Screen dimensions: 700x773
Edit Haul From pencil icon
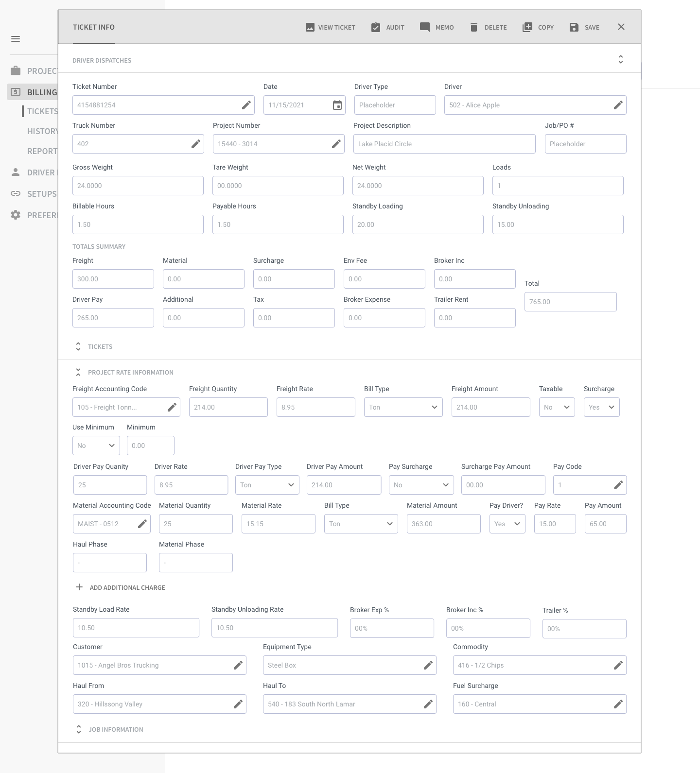click(238, 704)
